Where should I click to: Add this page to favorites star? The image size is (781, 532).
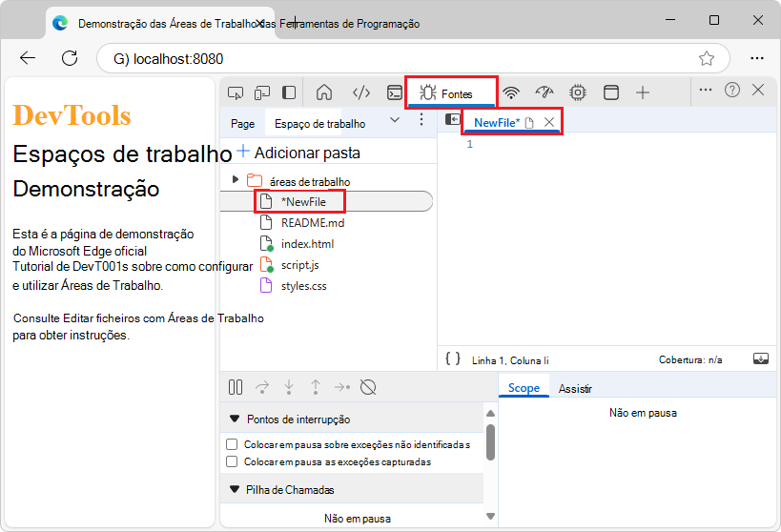(707, 58)
